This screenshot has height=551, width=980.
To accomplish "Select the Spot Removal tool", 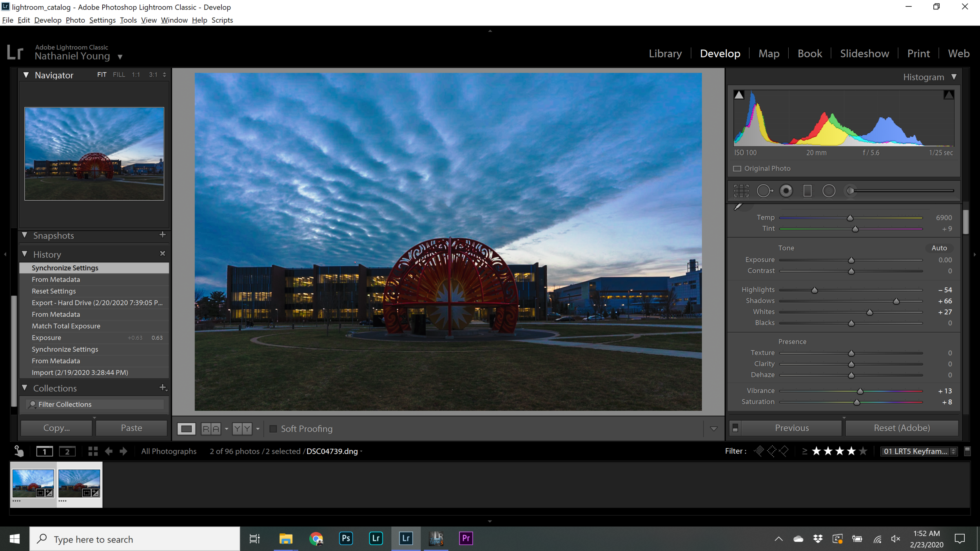I will 764,191.
